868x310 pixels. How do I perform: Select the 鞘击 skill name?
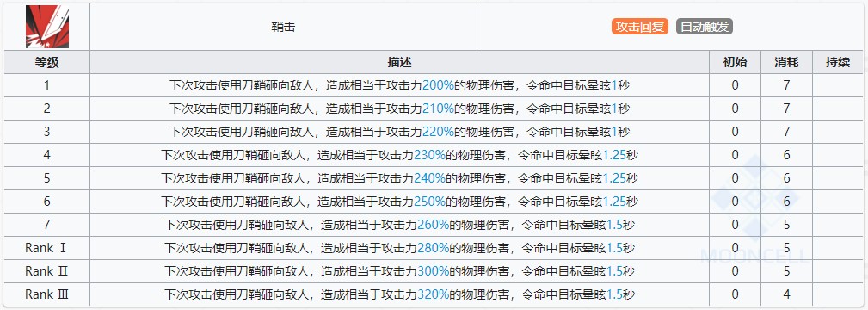(x=283, y=27)
